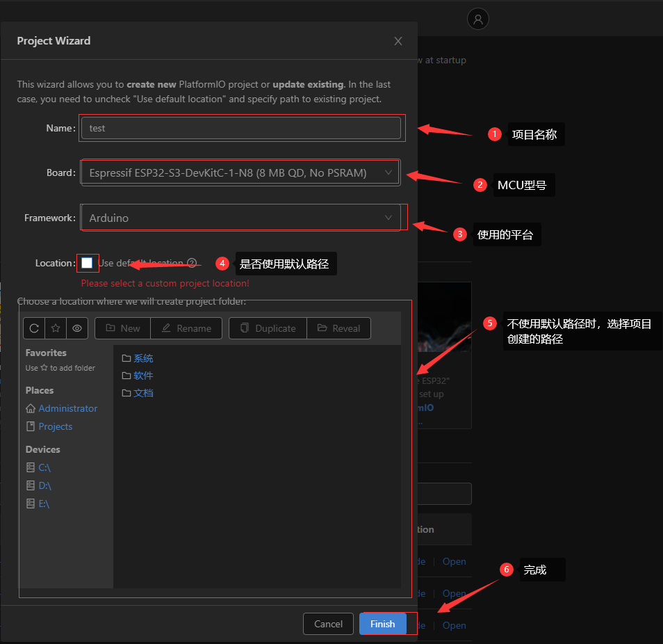Image resolution: width=663 pixels, height=644 pixels.
Task: Open the help icon next to default location
Action: point(192,263)
